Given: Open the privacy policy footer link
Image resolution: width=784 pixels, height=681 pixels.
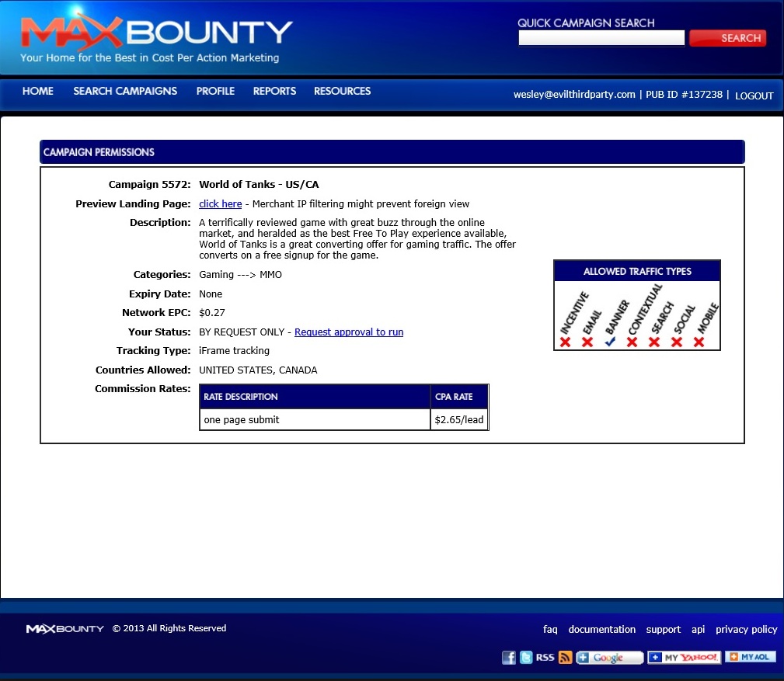Looking at the screenshot, I should pos(747,630).
